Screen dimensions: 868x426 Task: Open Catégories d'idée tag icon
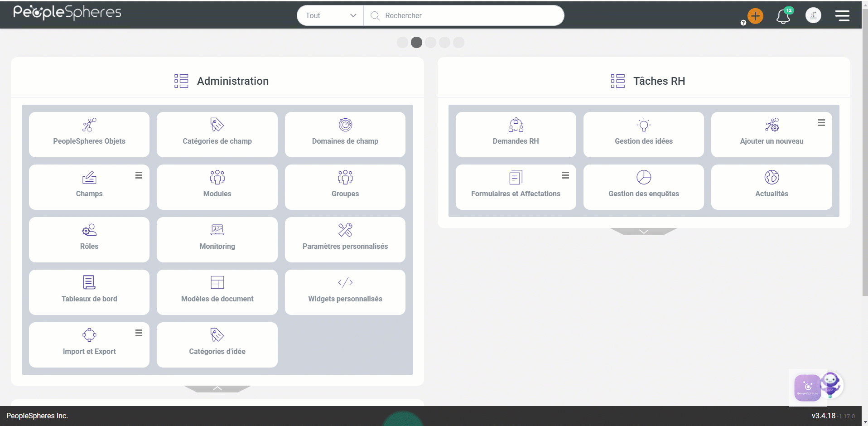(x=217, y=335)
